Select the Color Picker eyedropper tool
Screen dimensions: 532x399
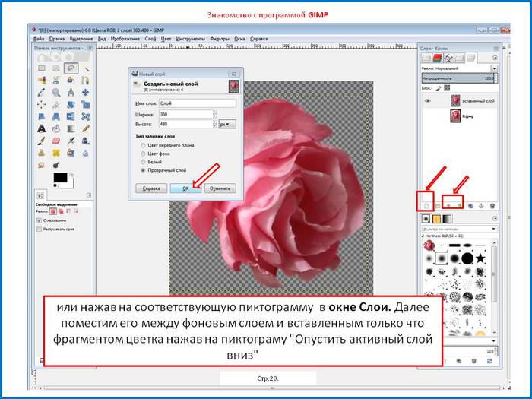click(42, 92)
